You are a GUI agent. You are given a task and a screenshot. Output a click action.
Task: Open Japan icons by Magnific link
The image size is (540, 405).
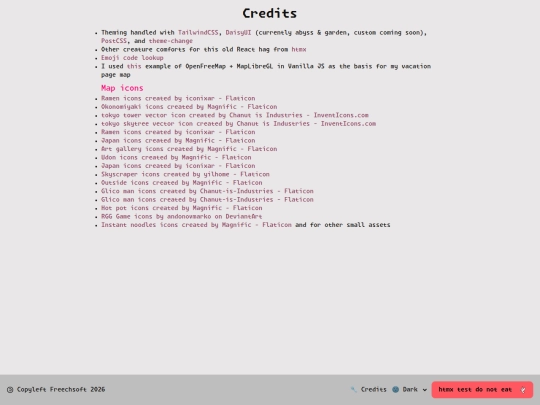point(178,141)
